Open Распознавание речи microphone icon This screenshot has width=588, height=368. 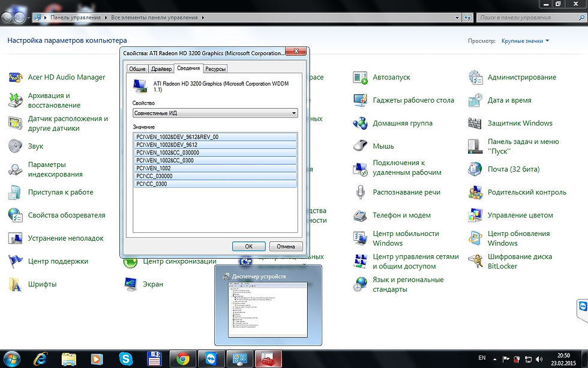[360, 192]
